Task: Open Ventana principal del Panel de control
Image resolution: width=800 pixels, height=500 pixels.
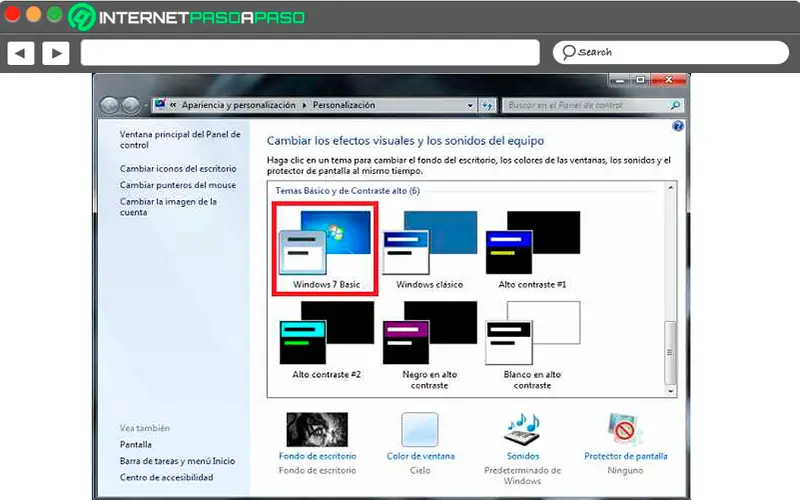Action: pos(180,139)
